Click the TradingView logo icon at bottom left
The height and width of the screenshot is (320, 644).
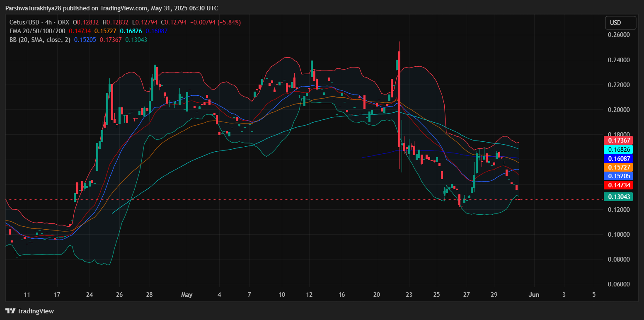(x=10, y=311)
